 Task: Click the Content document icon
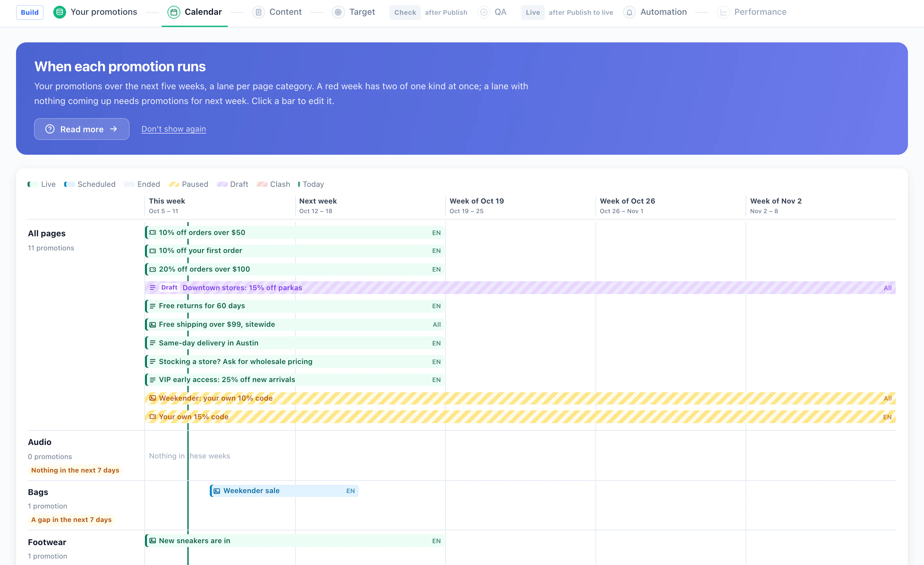coord(258,12)
